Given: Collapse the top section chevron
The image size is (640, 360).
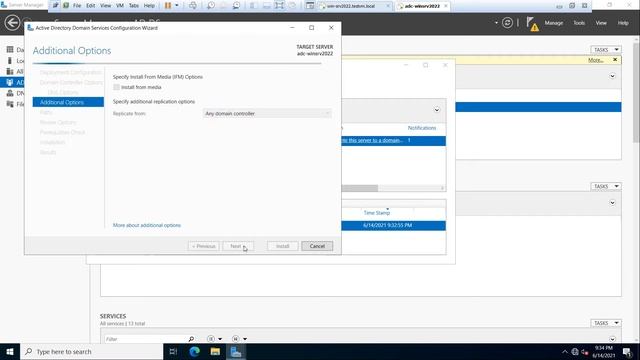Looking at the screenshot, I should point(612,76).
